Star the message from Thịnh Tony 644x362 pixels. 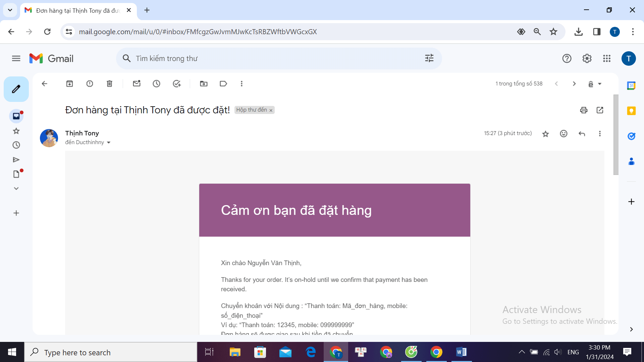(545, 133)
